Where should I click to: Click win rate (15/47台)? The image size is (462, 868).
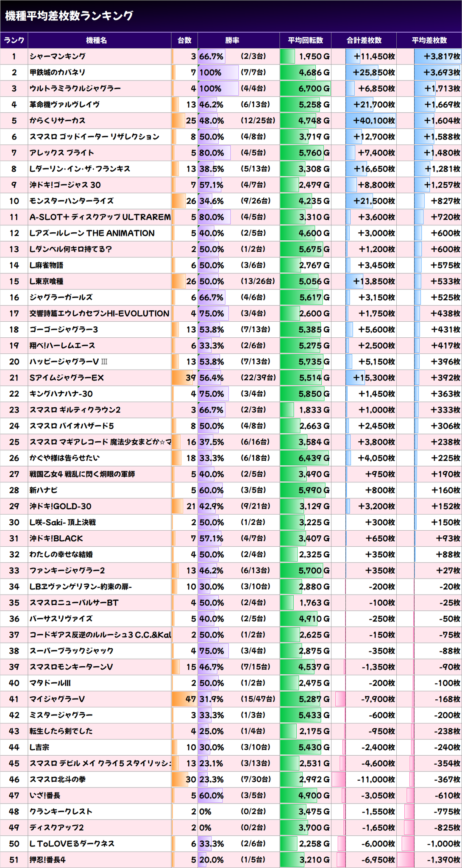pos(258,699)
